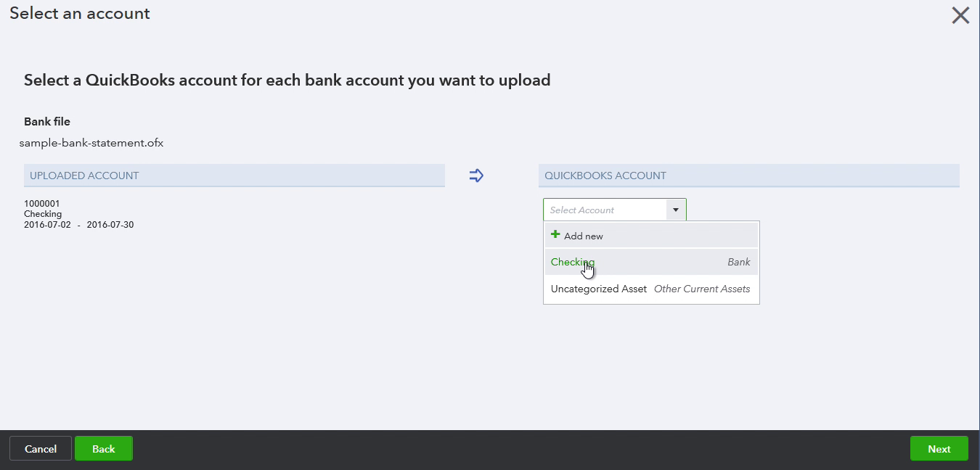Click the Select Account input field
980x470 pixels.
(605, 210)
